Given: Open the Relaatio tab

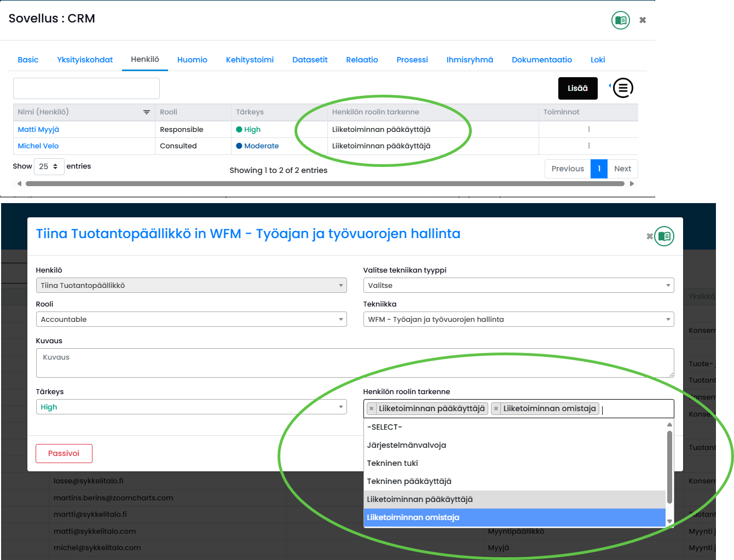Looking at the screenshot, I should pyautogui.click(x=362, y=60).
